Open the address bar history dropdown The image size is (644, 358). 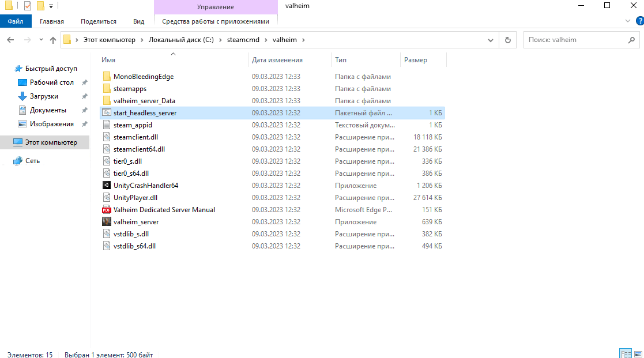point(491,40)
